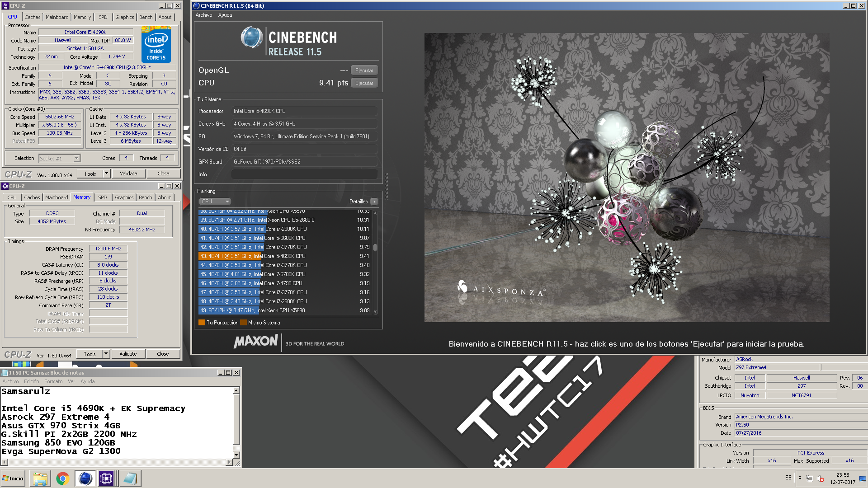Open the Ayuda menu in Cinebench
Image resolution: width=868 pixels, height=488 pixels.
tap(225, 15)
